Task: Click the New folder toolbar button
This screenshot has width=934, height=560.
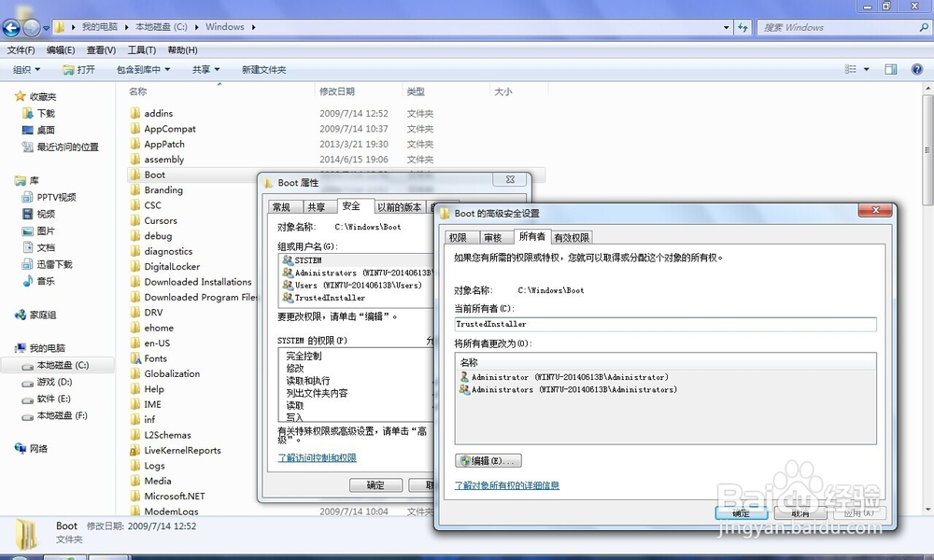Action: pyautogui.click(x=264, y=70)
